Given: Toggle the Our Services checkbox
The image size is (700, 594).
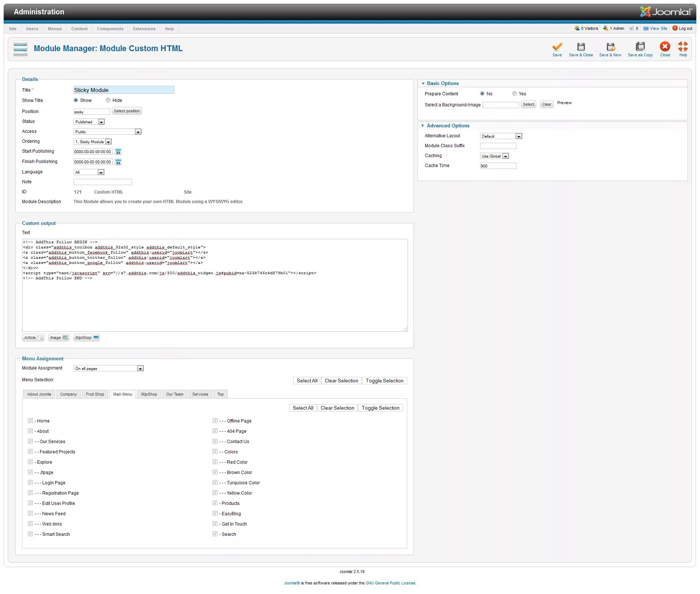Looking at the screenshot, I should point(31,441).
